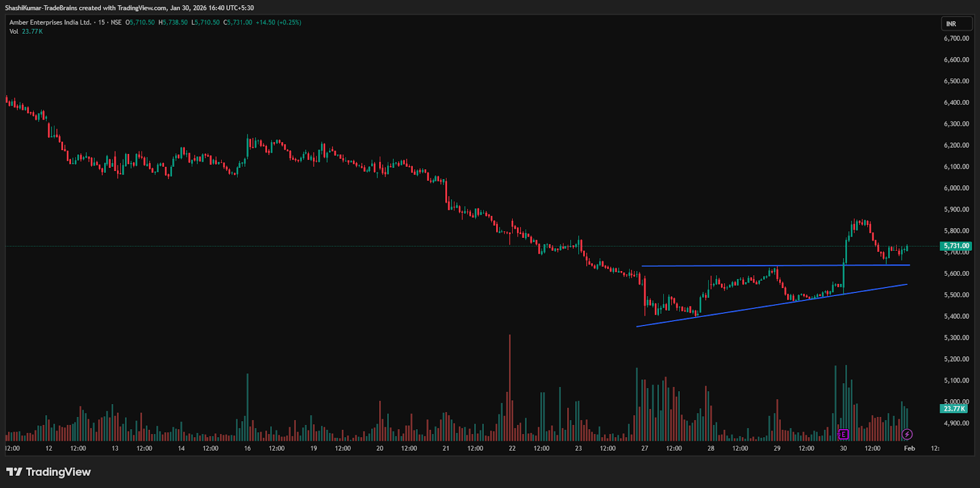The image size is (980, 488).
Task: Select the Vol indicator legend label
Action: click(13, 31)
